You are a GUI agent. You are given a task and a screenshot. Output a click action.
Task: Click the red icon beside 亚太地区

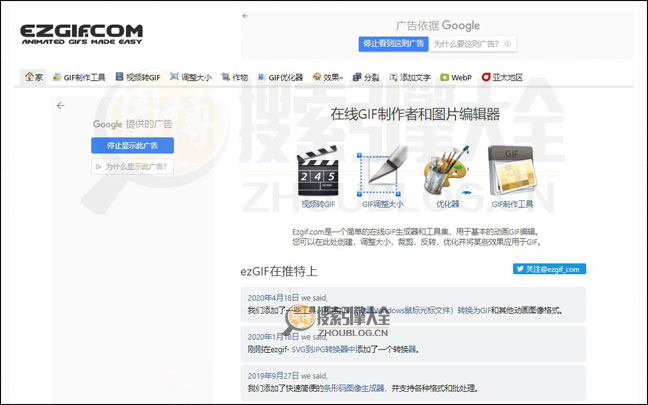[x=486, y=77]
